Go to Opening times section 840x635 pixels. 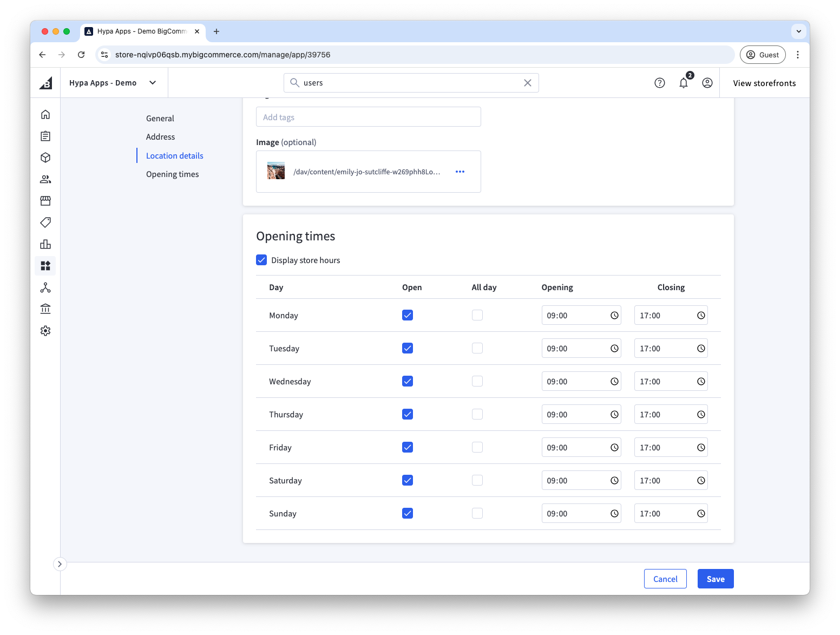173,174
